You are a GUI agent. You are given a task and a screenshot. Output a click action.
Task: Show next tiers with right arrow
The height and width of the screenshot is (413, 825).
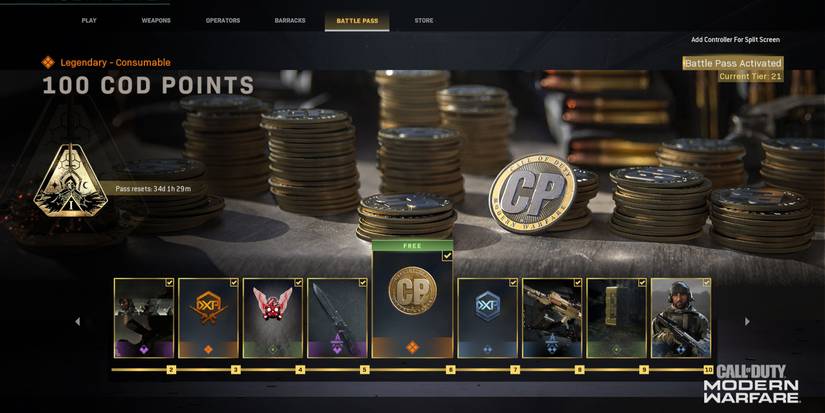pos(747,321)
